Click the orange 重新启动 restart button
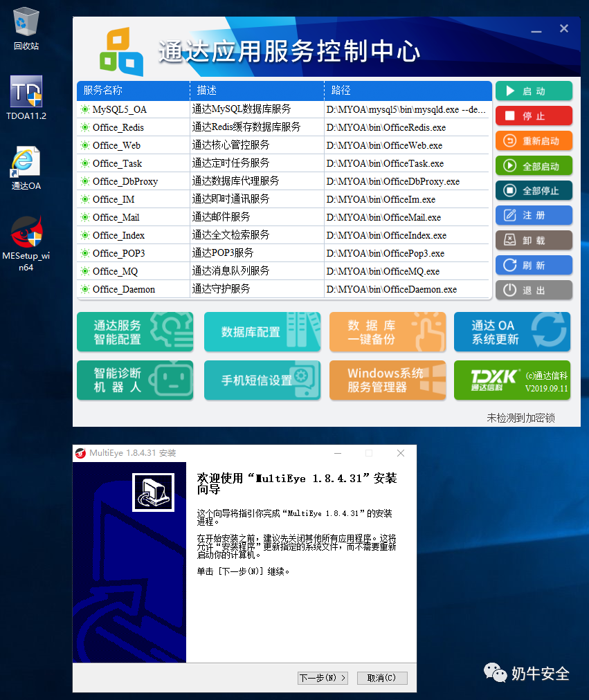The height and width of the screenshot is (700, 589). pyautogui.click(x=534, y=141)
